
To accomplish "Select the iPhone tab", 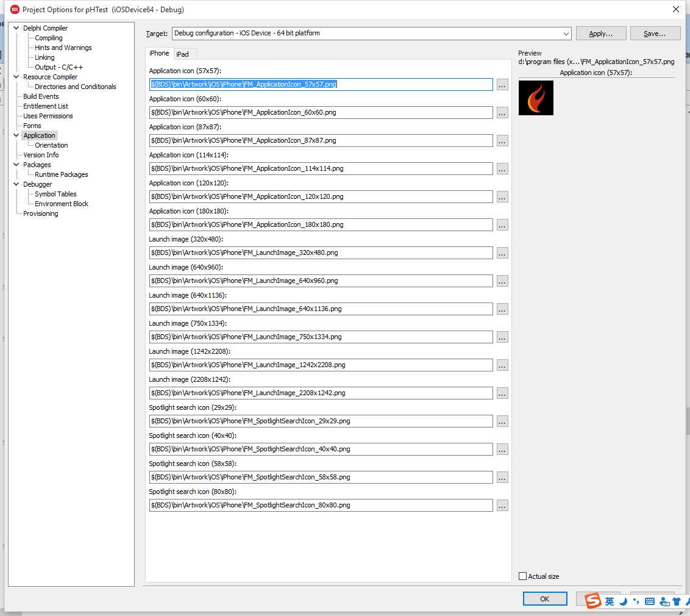I will coord(159,53).
